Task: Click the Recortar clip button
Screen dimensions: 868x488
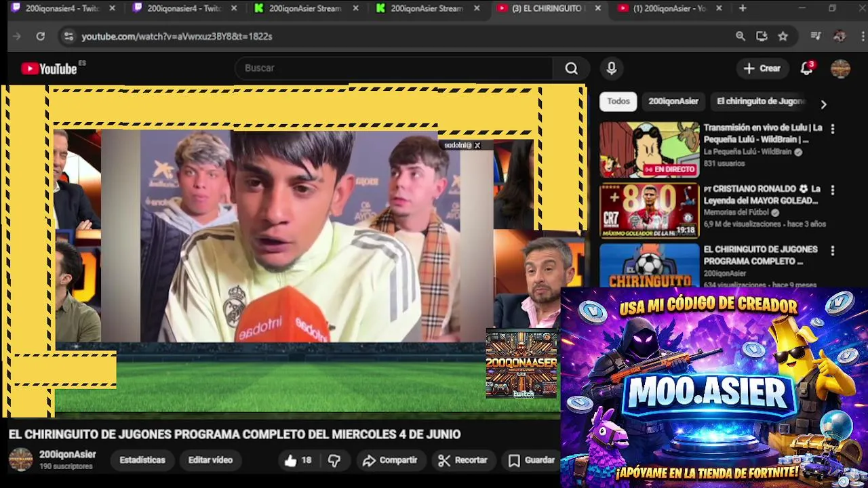Action: tap(463, 460)
